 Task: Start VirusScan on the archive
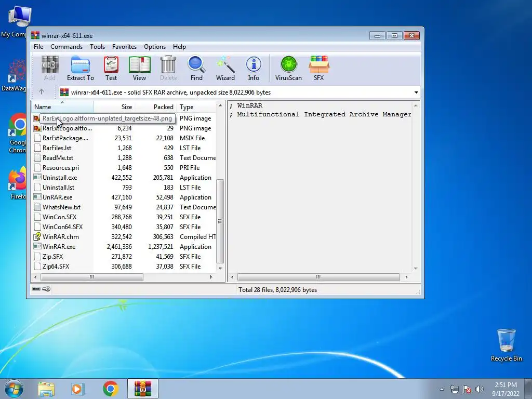tap(288, 68)
